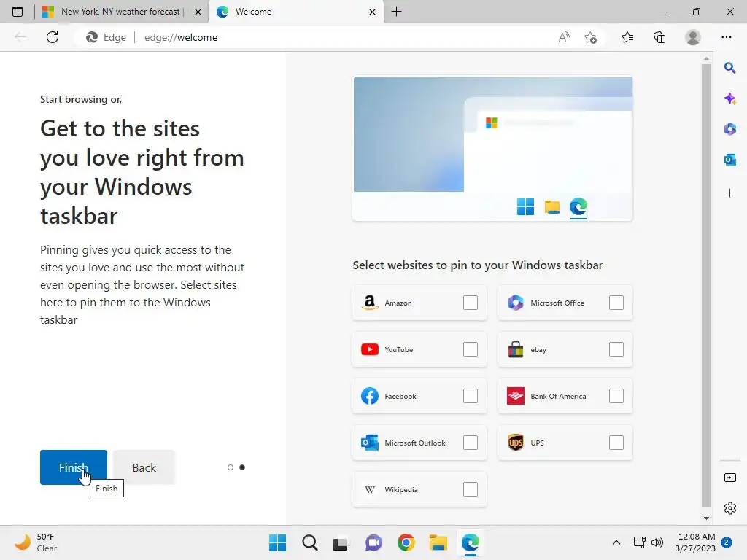This screenshot has height=560, width=747.
Task: Show hidden icons chevron in system tray
Action: click(616, 542)
